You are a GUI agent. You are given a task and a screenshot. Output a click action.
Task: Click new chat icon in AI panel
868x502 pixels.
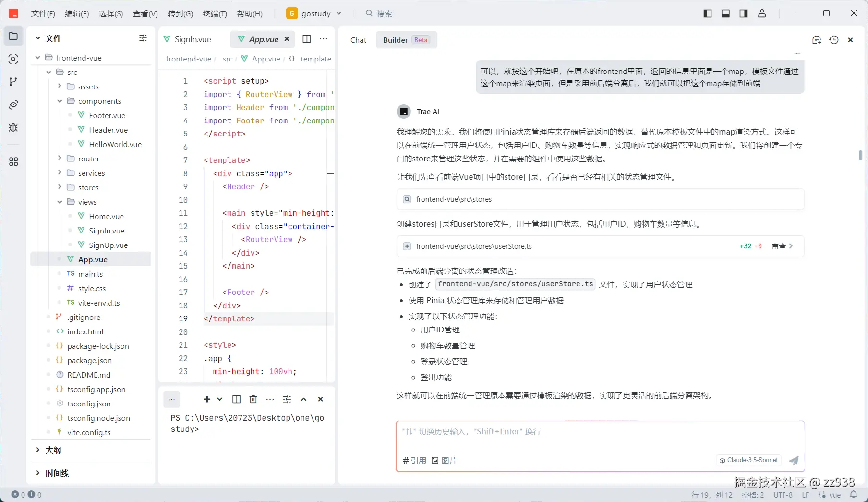(x=817, y=40)
